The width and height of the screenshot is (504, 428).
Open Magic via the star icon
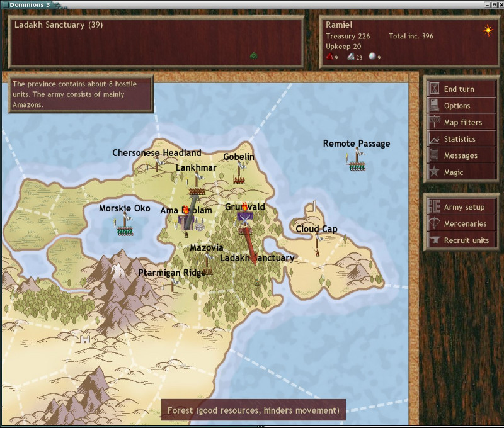pyautogui.click(x=436, y=171)
